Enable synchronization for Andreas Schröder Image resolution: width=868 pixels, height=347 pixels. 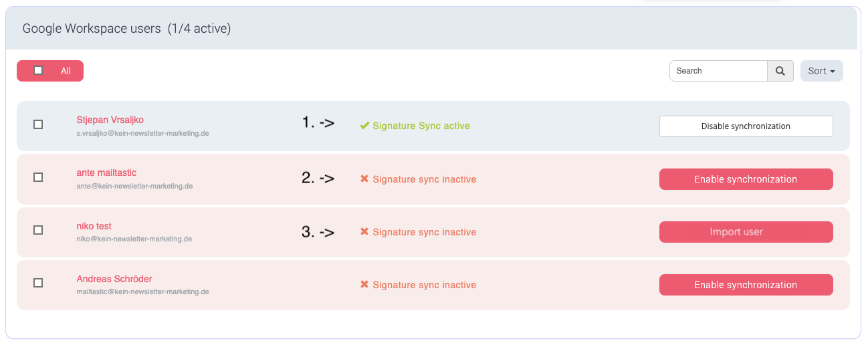pos(746,285)
